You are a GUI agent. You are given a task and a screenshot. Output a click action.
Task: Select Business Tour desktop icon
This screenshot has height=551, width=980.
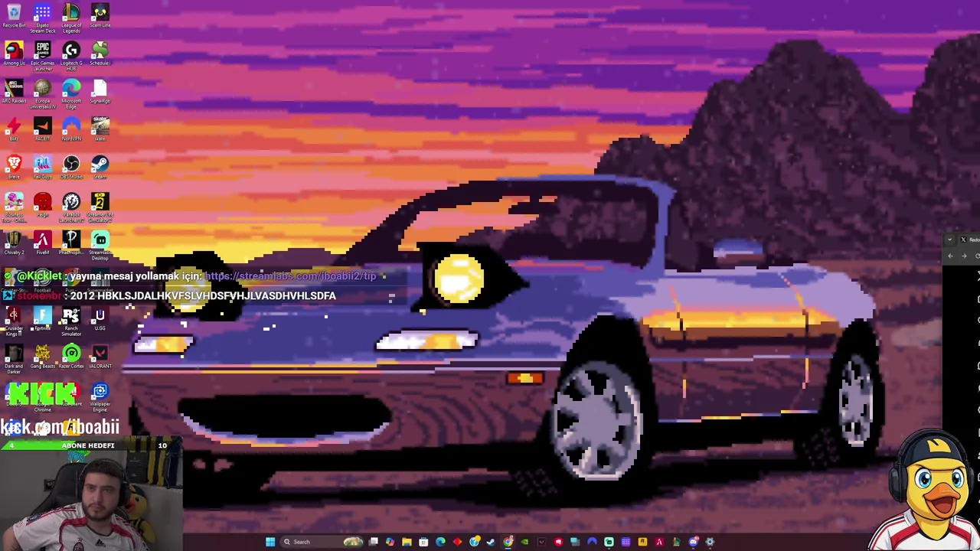pyautogui.click(x=14, y=207)
